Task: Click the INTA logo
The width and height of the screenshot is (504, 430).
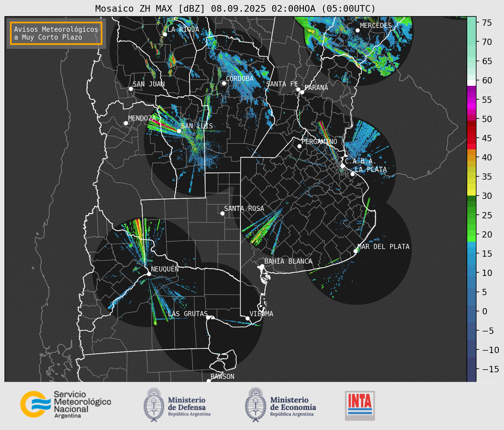Action: click(x=360, y=405)
